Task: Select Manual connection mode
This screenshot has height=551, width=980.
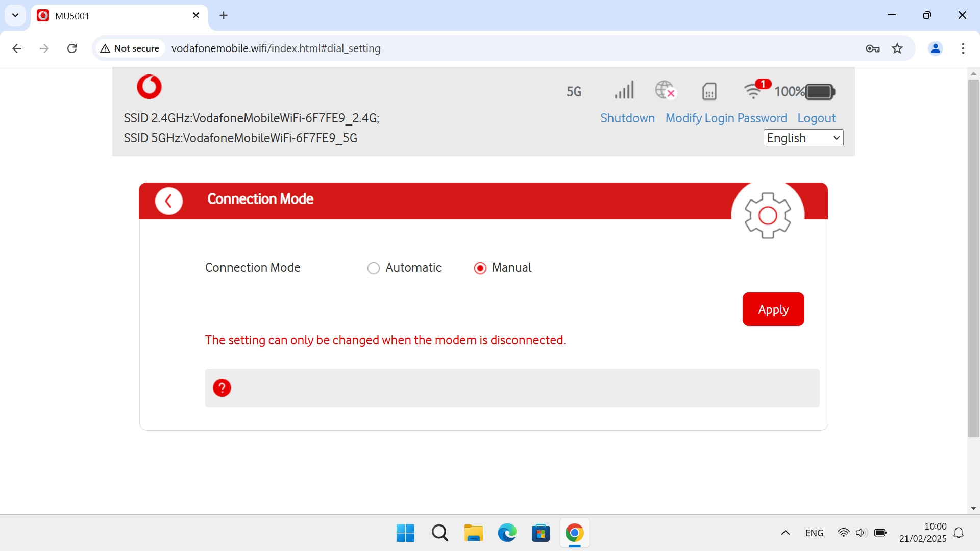Action: click(x=480, y=268)
